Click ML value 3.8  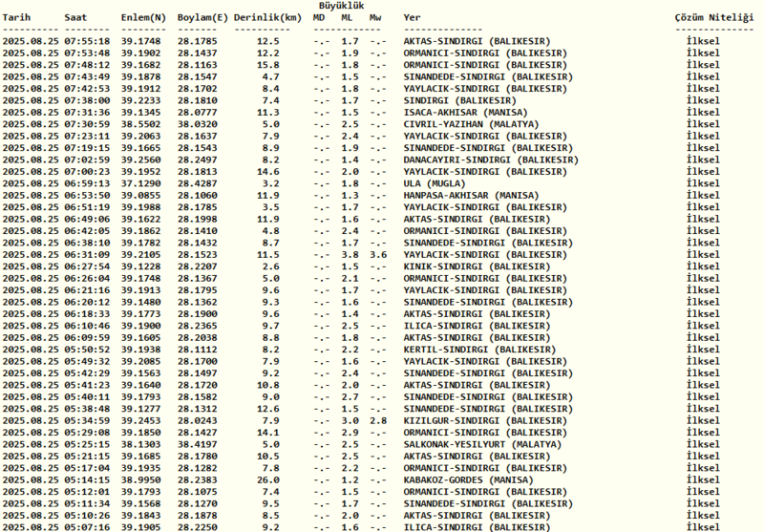pos(350,255)
